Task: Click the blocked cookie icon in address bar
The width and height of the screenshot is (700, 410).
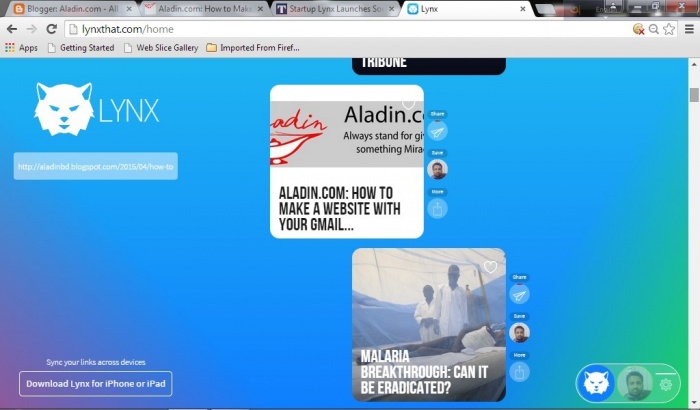Action: click(x=638, y=29)
